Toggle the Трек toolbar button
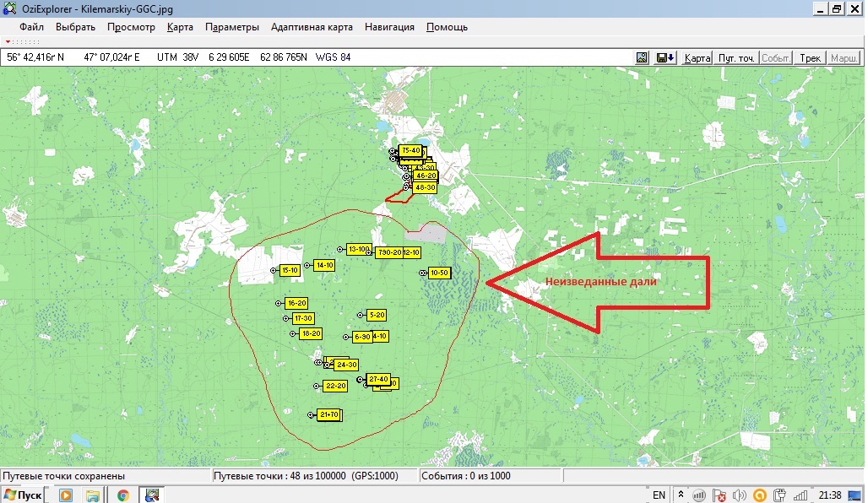Image resolution: width=868 pixels, height=503 pixels. click(809, 57)
